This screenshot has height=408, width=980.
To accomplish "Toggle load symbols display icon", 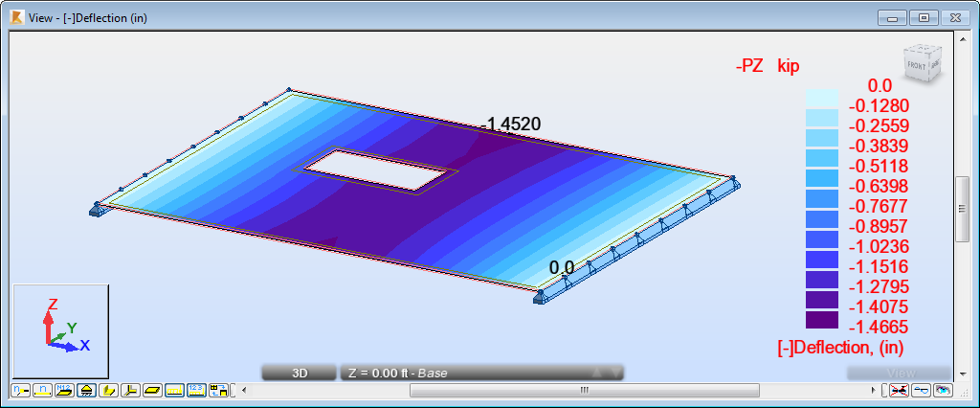I will [x=174, y=391].
